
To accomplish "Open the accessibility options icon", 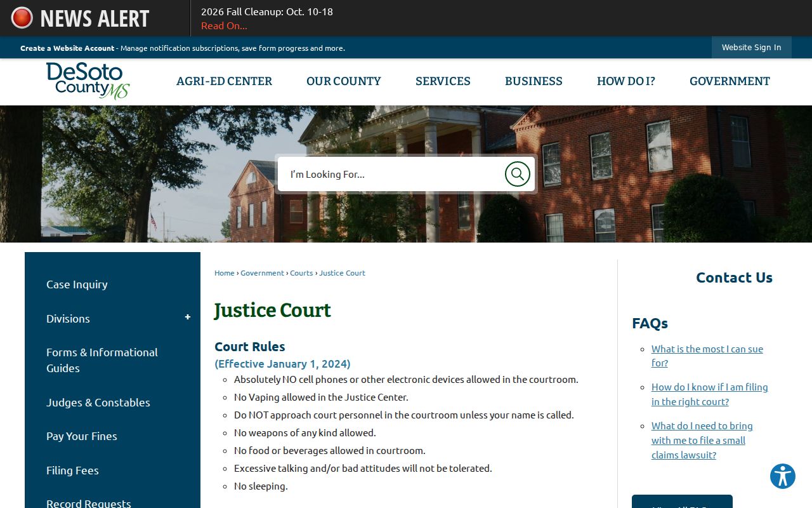I will tap(783, 476).
